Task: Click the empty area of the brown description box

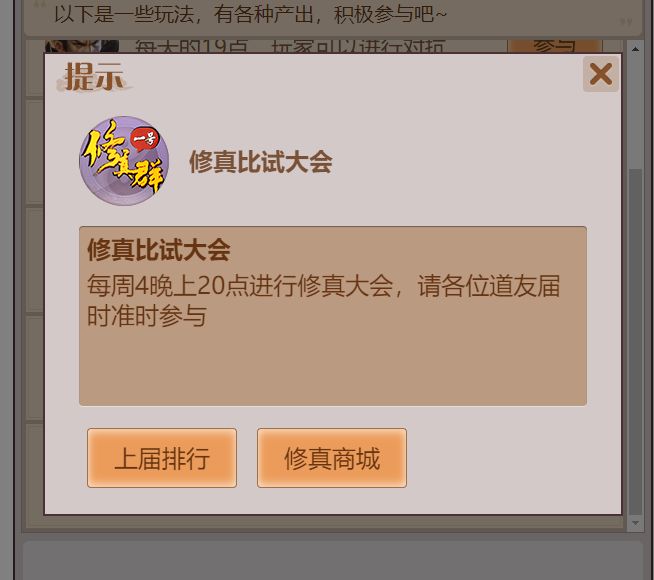Action: (333, 367)
